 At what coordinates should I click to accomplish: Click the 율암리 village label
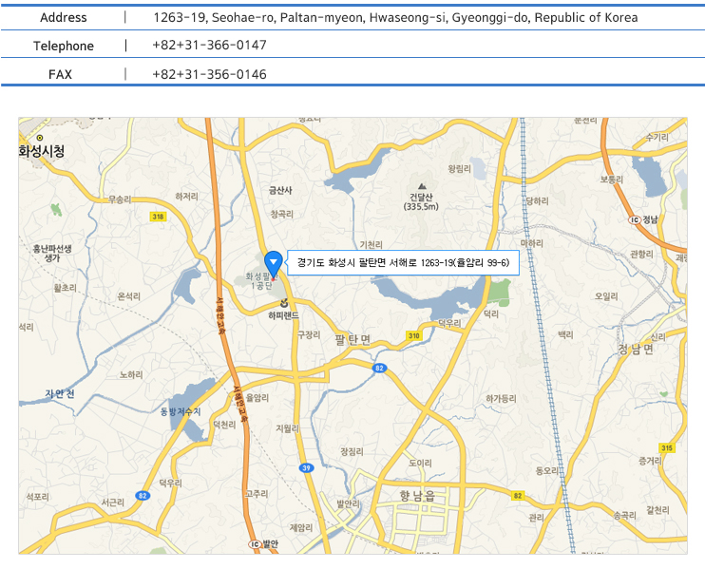(257, 397)
